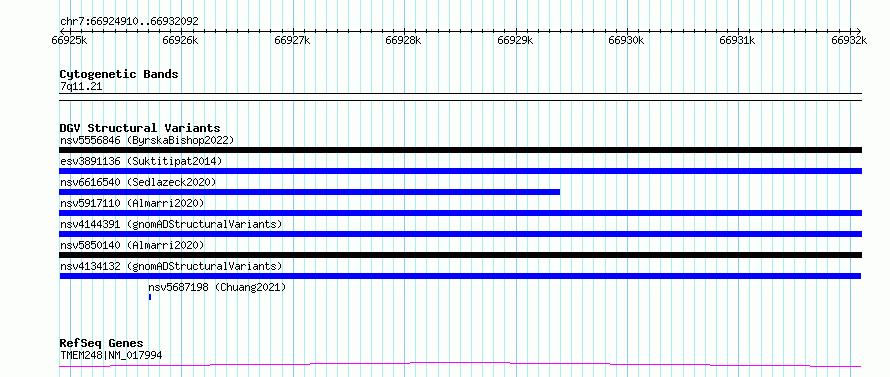Open the nsv5917110 Almarri2020 variant label
Image resolution: width=890 pixels, height=377 pixels.
(x=132, y=203)
